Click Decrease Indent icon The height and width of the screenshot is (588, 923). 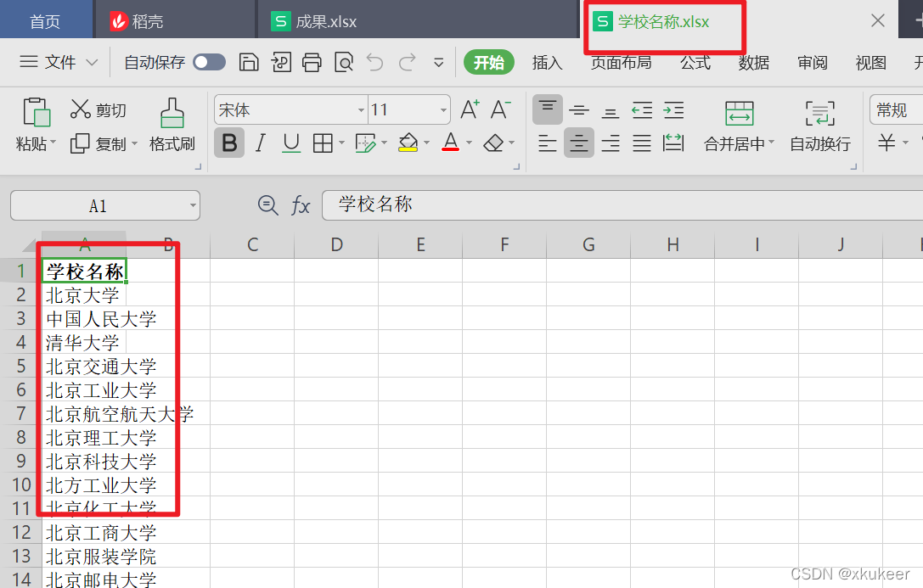(x=642, y=110)
